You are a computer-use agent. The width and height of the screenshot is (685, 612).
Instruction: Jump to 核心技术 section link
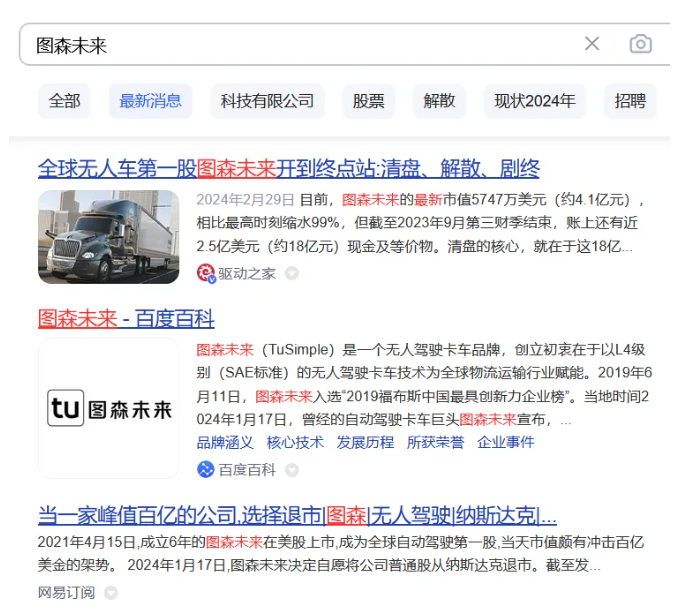[295, 442]
